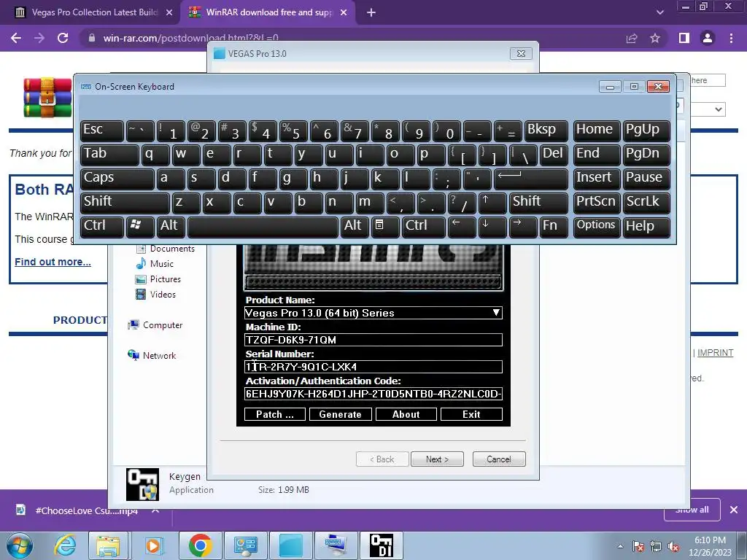The image size is (747, 560).
Task: Select Network in Explorer navigation pane
Action: tap(159, 356)
